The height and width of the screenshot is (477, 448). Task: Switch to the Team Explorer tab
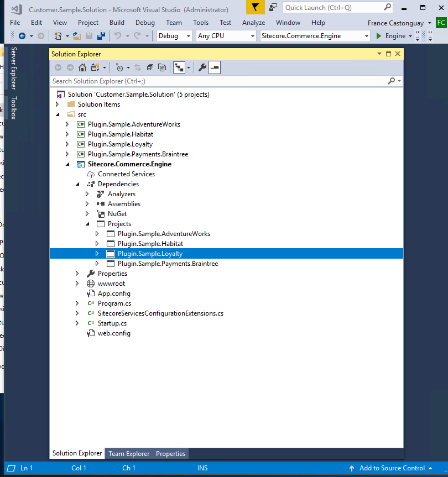tap(129, 454)
